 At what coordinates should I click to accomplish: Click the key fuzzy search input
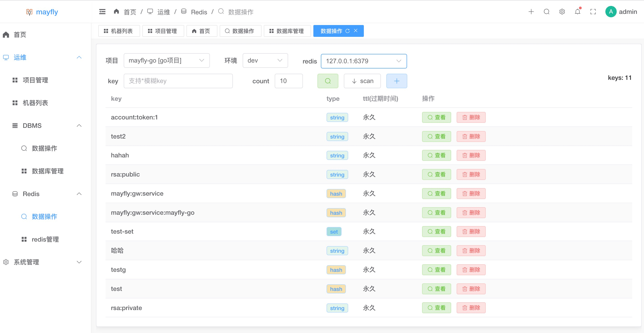(178, 81)
